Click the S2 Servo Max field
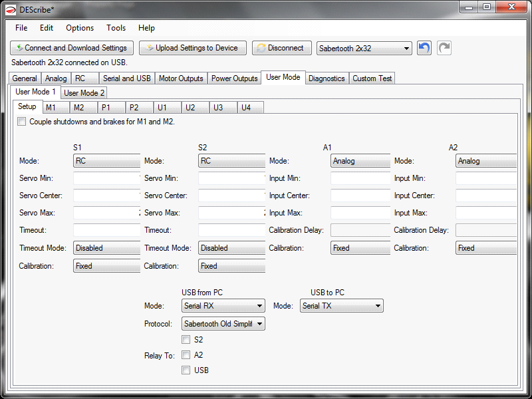This screenshot has height=399, width=532. tap(231, 213)
